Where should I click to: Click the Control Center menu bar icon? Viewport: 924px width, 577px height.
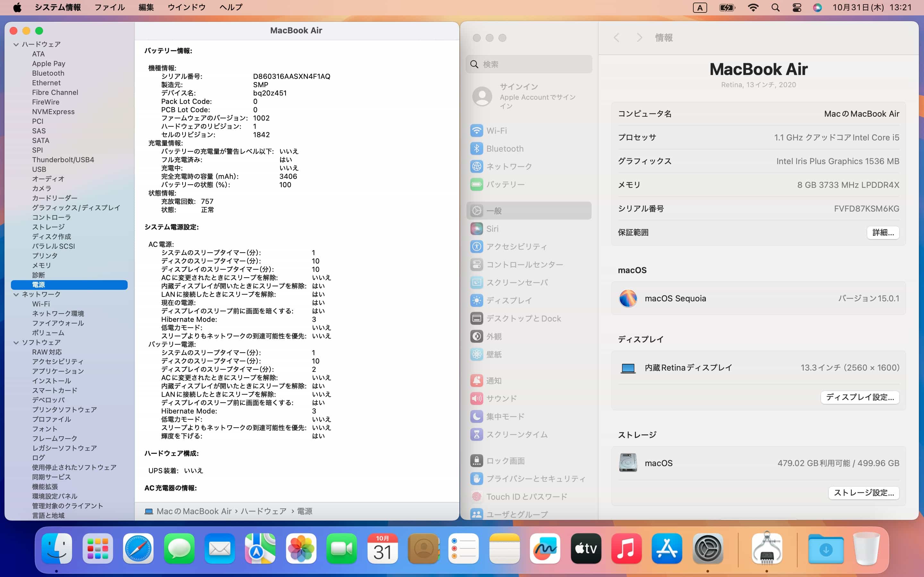point(797,8)
